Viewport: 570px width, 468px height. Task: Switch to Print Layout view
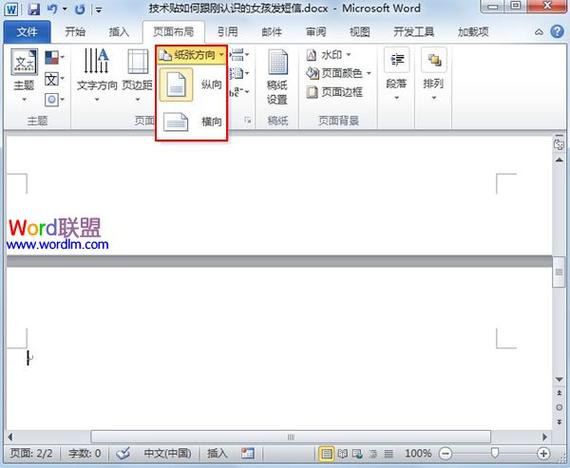click(326, 453)
